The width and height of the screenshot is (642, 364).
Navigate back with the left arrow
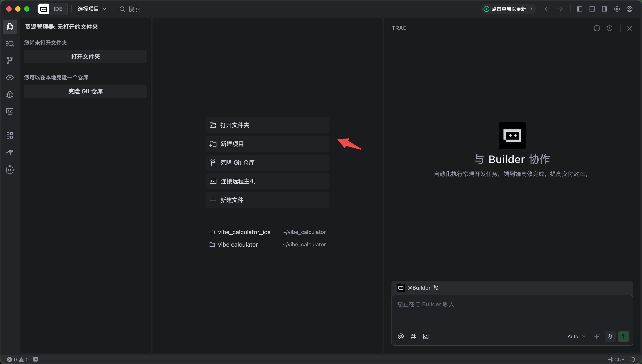coord(547,9)
